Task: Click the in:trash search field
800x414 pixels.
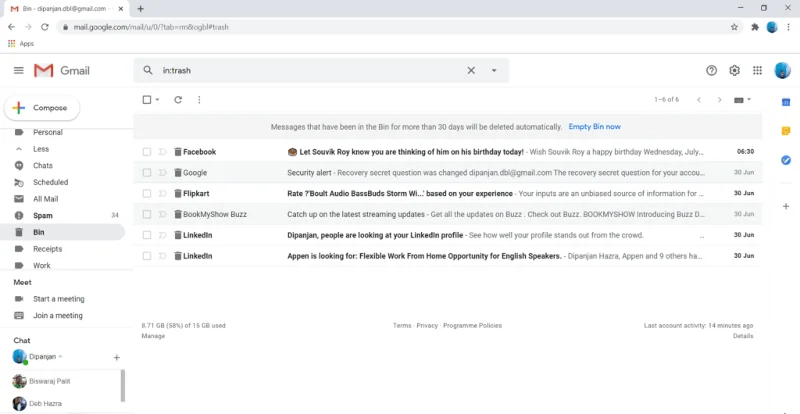Action: click(x=310, y=70)
